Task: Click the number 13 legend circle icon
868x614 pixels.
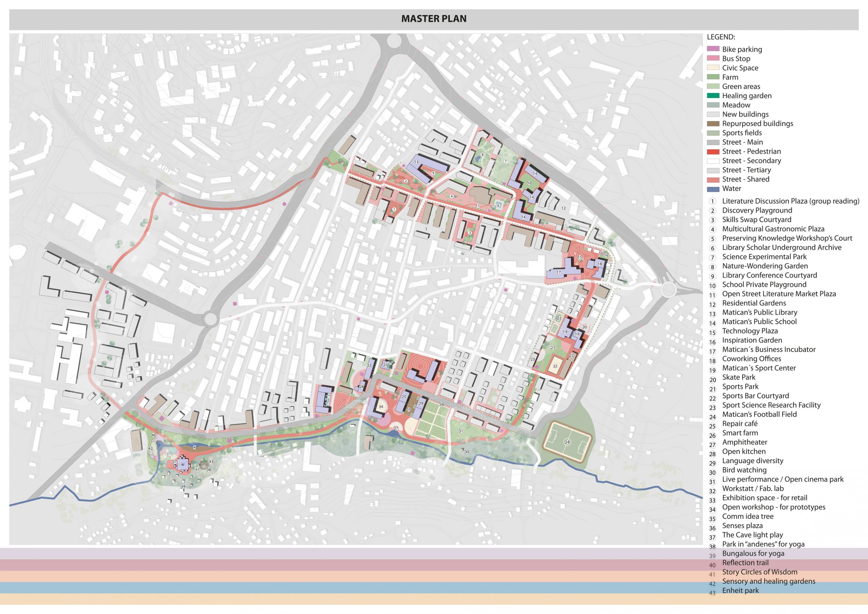Action: [x=712, y=314]
